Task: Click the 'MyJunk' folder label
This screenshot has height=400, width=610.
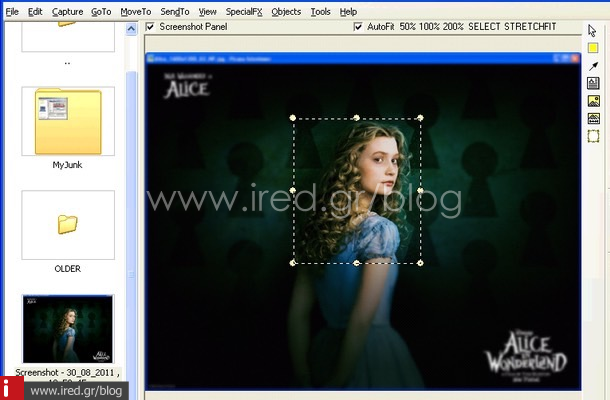Action: 67,165
